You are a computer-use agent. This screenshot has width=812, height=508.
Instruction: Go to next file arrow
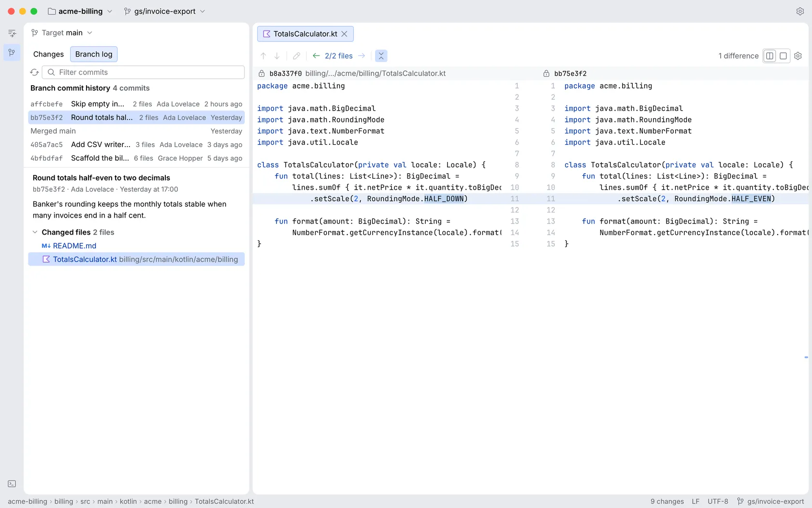coord(362,56)
